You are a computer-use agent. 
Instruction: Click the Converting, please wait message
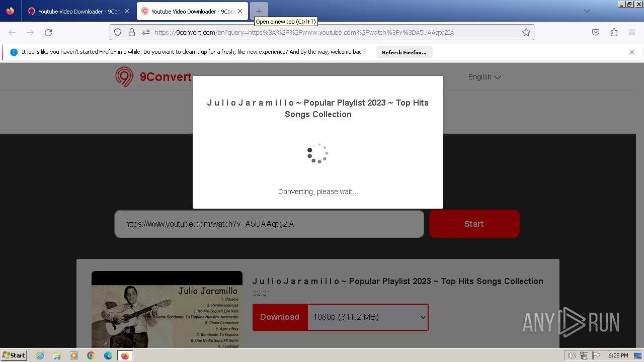pos(318,192)
